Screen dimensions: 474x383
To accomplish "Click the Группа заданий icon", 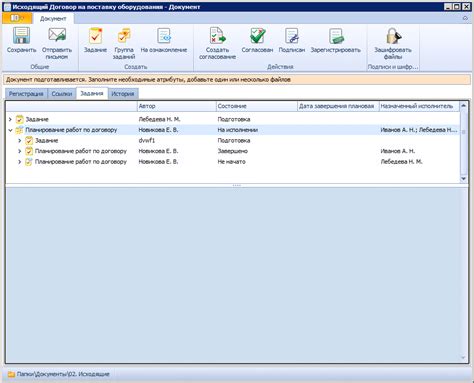I will coord(124,36).
